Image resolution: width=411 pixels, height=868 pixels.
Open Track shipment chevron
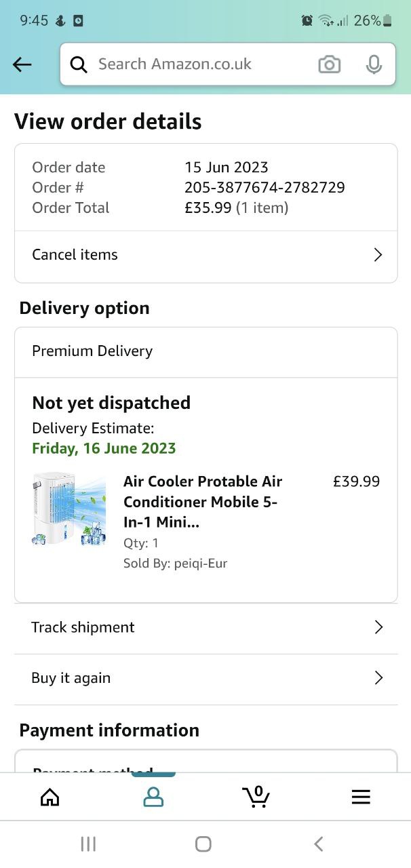378,627
